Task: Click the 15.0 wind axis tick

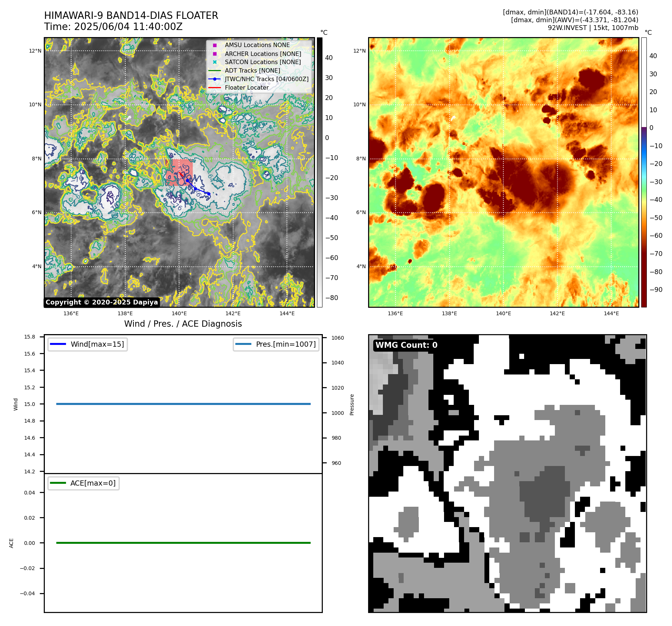Action: point(30,404)
